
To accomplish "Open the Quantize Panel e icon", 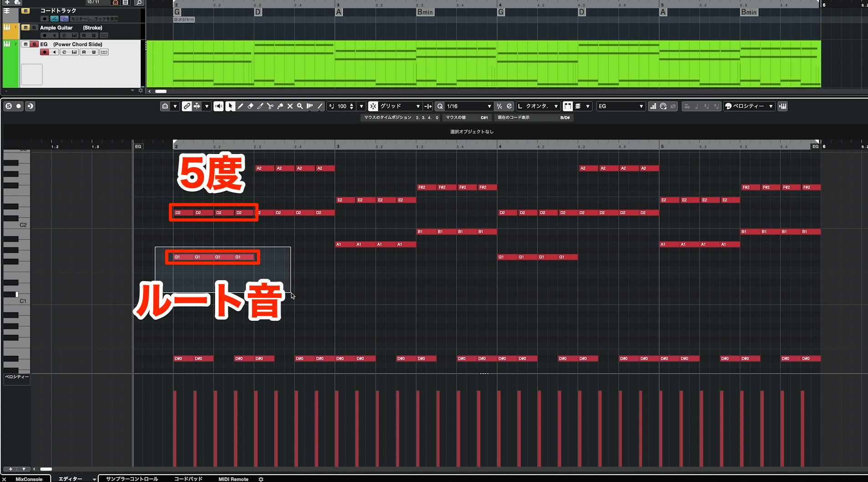I will [509, 106].
